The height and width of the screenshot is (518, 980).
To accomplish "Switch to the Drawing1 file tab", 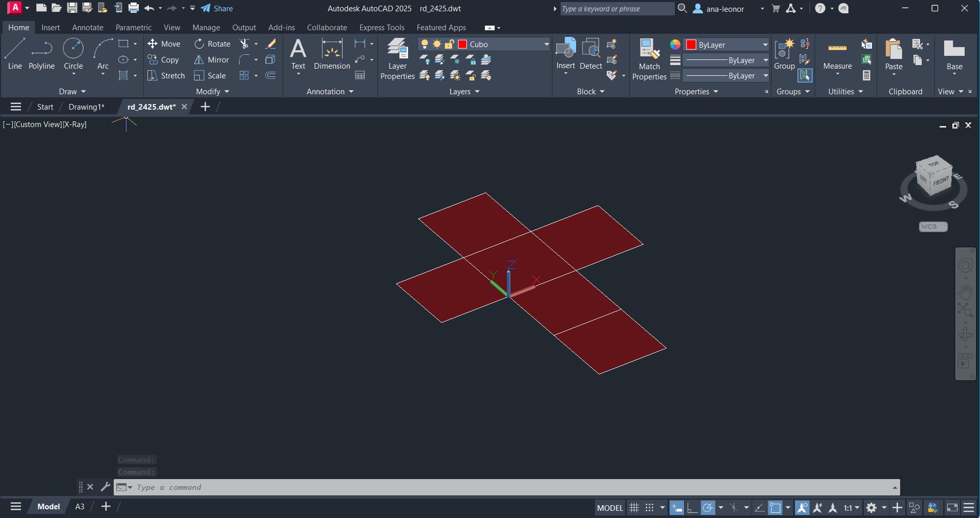I will click(x=86, y=107).
